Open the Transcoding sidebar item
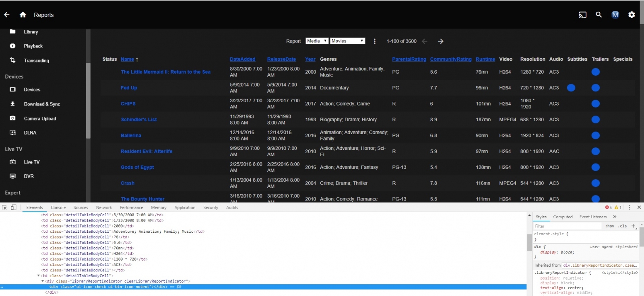This screenshot has height=296, width=644. pos(36,60)
